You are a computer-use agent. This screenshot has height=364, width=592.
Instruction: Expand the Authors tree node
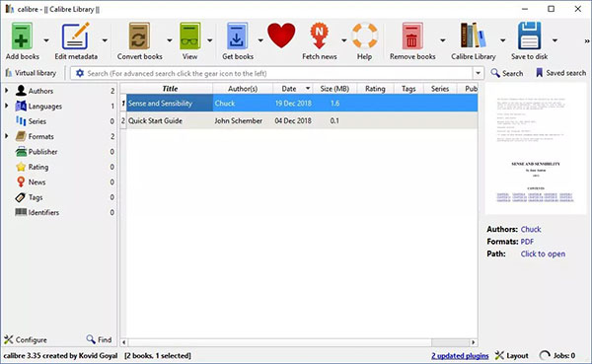pos(7,91)
